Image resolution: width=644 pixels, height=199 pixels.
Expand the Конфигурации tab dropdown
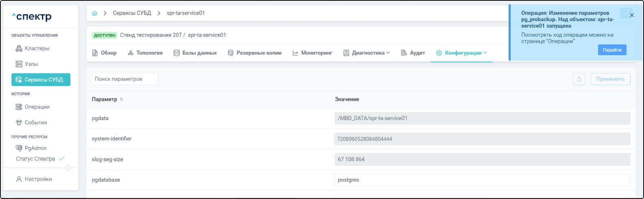(485, 53)
